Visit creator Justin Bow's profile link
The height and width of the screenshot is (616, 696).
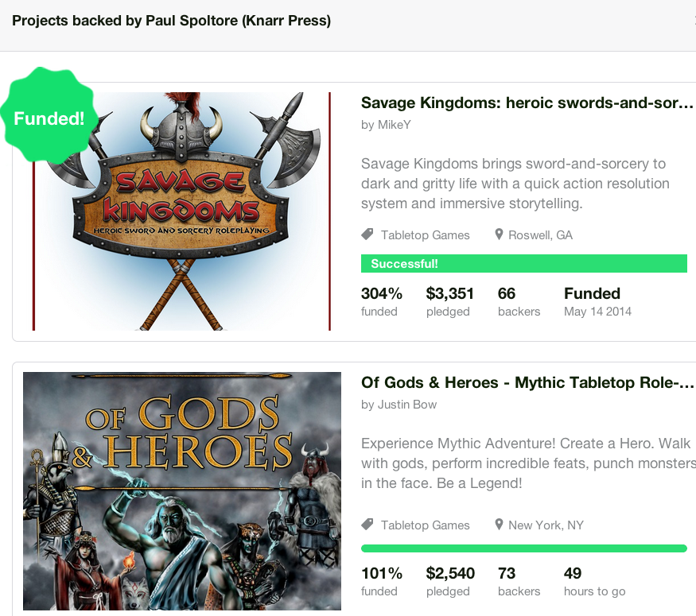[x=407, y=405]
